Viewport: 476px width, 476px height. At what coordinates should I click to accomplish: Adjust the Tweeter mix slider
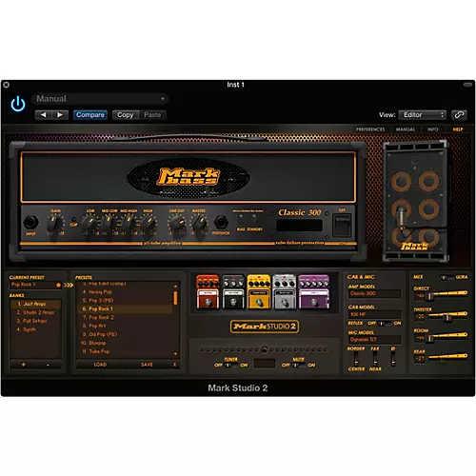tap(448, 317)
